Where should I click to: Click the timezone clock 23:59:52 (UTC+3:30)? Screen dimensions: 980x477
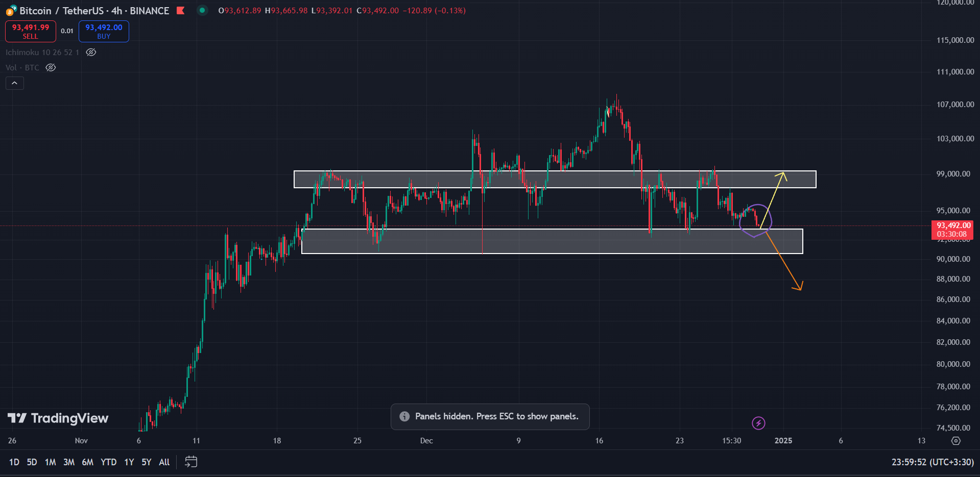point(933,462)
